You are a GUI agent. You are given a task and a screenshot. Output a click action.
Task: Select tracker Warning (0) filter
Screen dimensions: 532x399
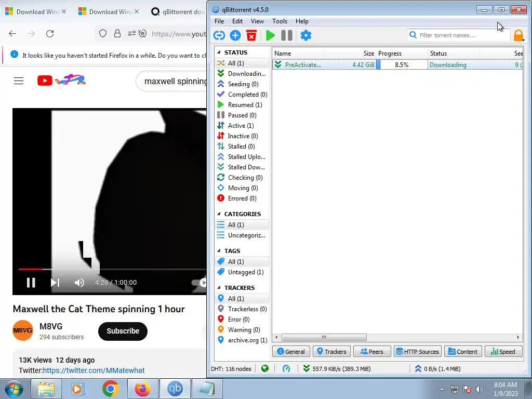pos(242,330)
